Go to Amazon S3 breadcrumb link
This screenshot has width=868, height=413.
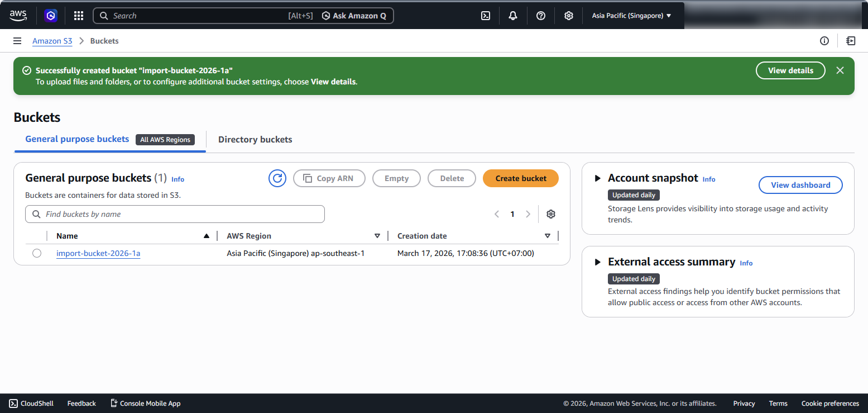pyautogui.click(x=52, y=41)
